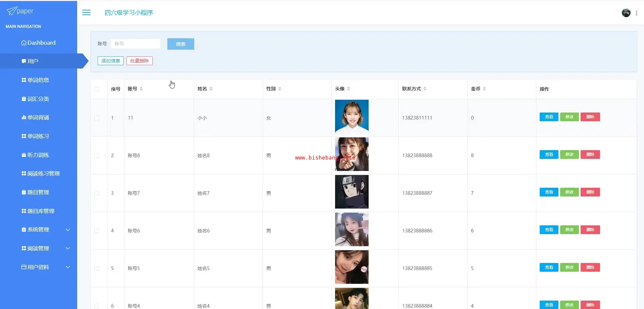This screenshot has width=644, height=309.
Task: Go to 单词信息 in sidebar
Action: [x=39, y=80]
